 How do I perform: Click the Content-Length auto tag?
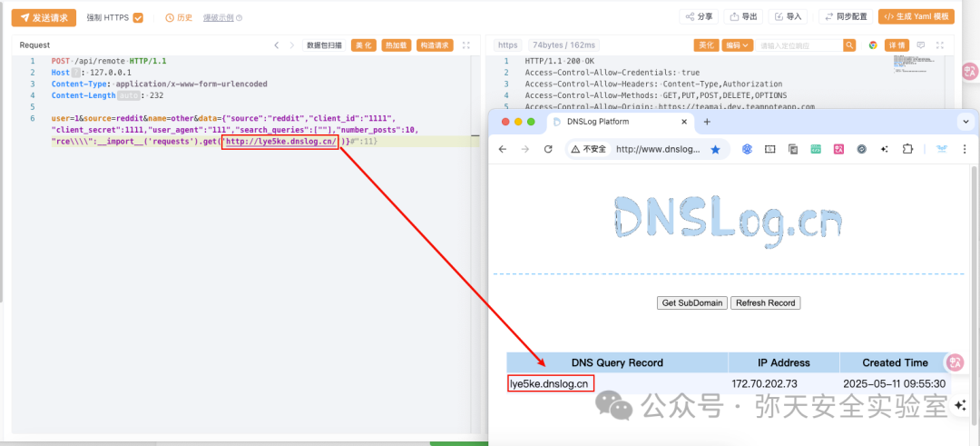[x=130, y=95]
